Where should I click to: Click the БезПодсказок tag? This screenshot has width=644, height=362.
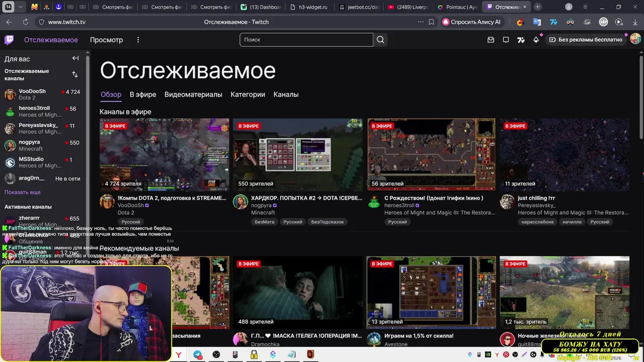point(328,222)
